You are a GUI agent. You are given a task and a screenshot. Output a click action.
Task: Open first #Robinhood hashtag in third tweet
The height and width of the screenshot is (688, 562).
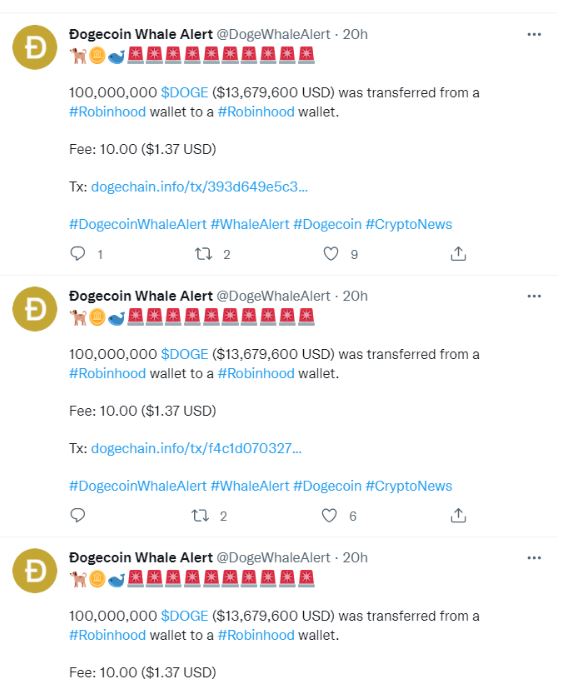coord(107,635)
